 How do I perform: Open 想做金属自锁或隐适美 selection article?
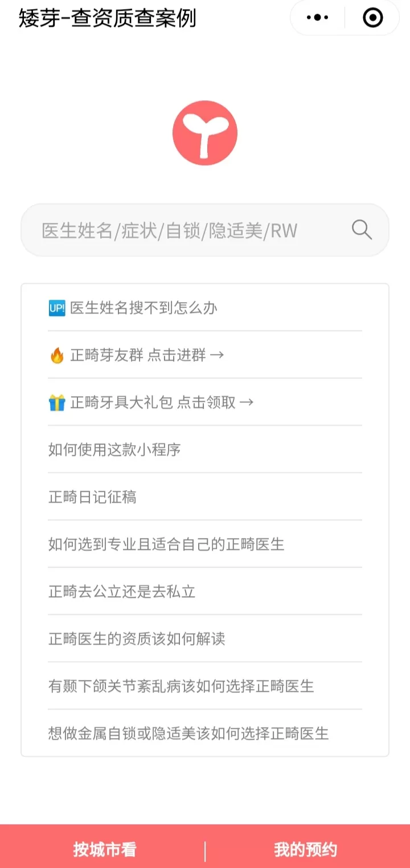tap(188, 734)
